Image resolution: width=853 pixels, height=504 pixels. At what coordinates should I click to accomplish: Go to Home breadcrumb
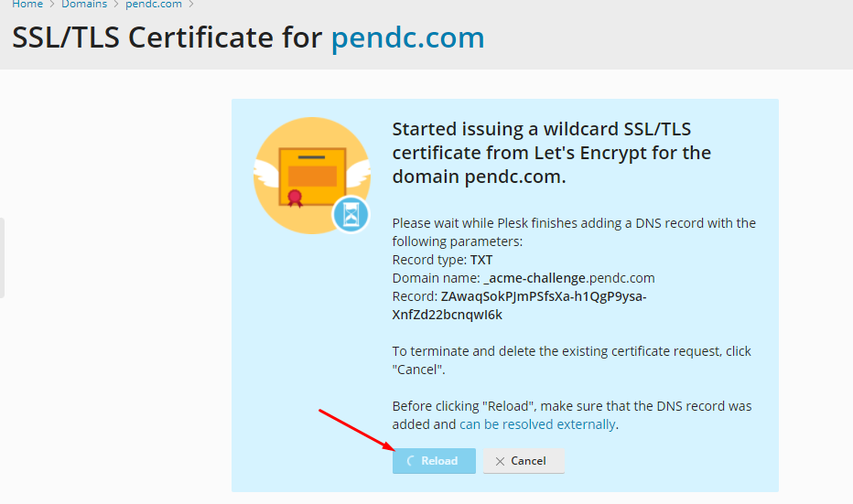tap(27, 5)
